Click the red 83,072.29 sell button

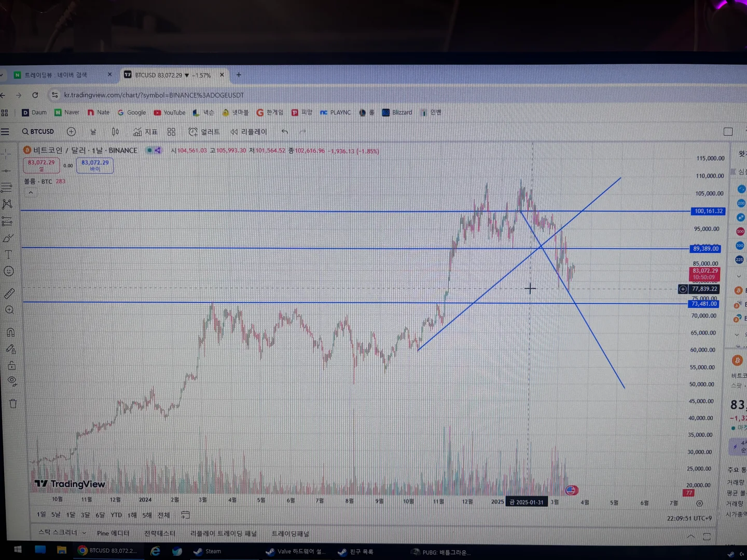[x=41, y=165]
